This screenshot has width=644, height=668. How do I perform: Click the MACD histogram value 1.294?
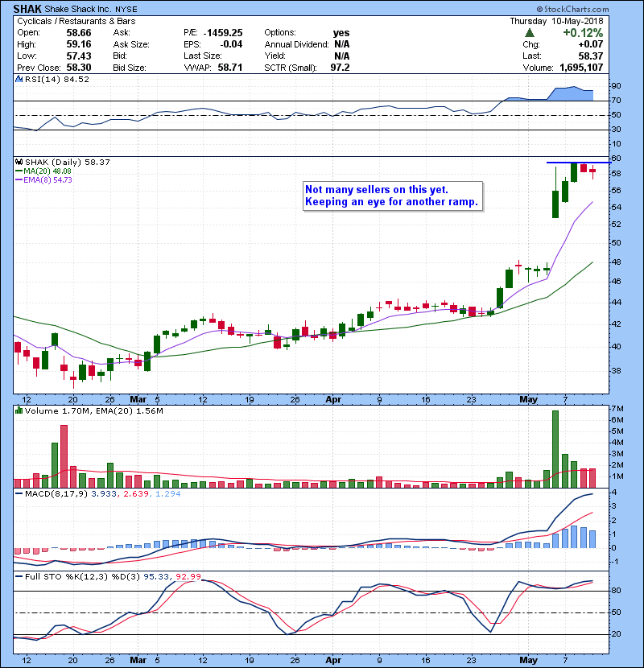(168, 494)
